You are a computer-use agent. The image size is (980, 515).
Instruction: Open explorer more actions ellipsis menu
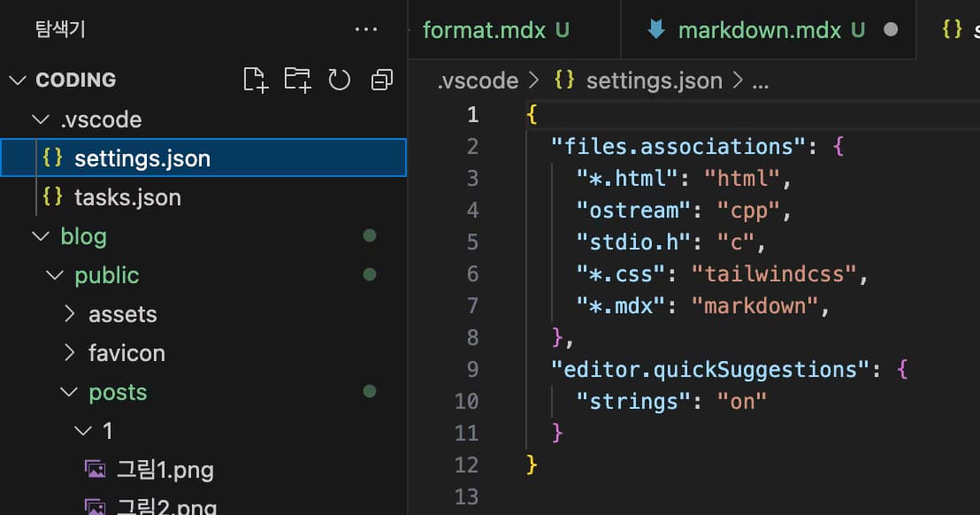pyautogui.click(x=365, y=29)
